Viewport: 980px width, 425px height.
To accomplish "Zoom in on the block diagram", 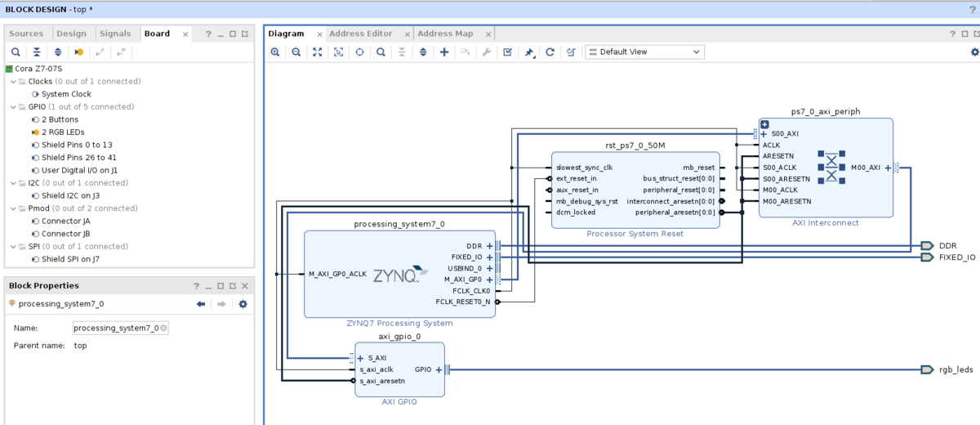I will [x=275, y=51].
